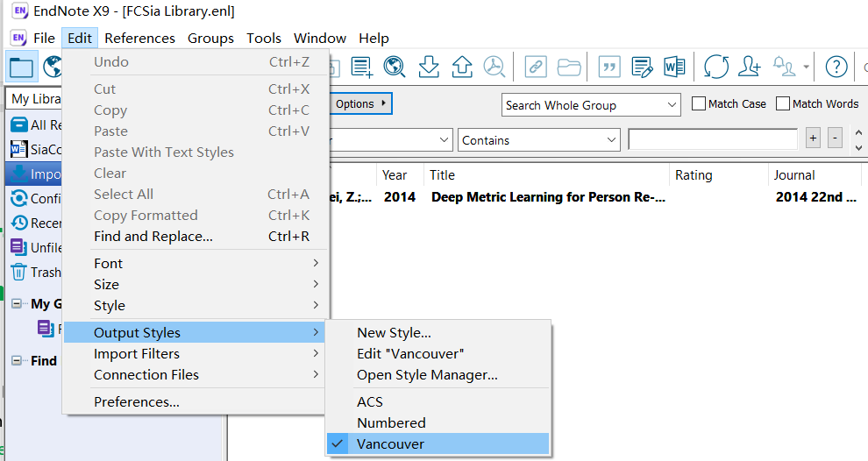
Task: Choose Find and Replace from Edit menu
Action: pos(195,237)
